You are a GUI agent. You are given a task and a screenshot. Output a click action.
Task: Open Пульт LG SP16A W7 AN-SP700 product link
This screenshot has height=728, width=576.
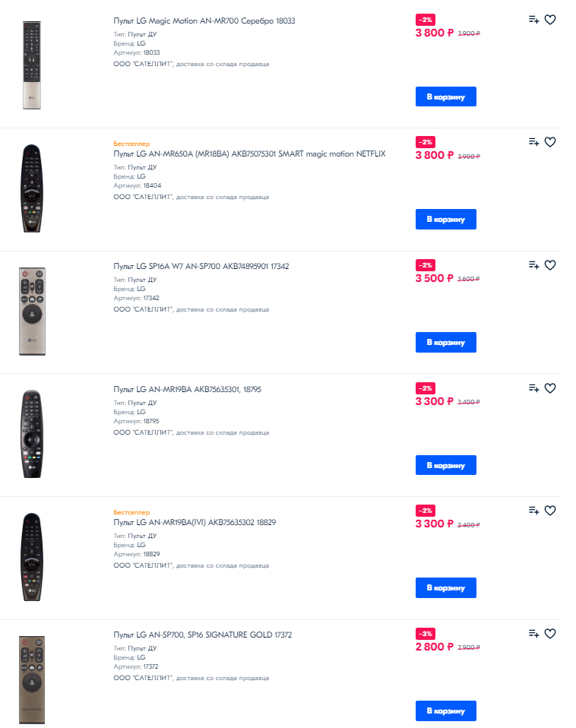tap(201, 266)
